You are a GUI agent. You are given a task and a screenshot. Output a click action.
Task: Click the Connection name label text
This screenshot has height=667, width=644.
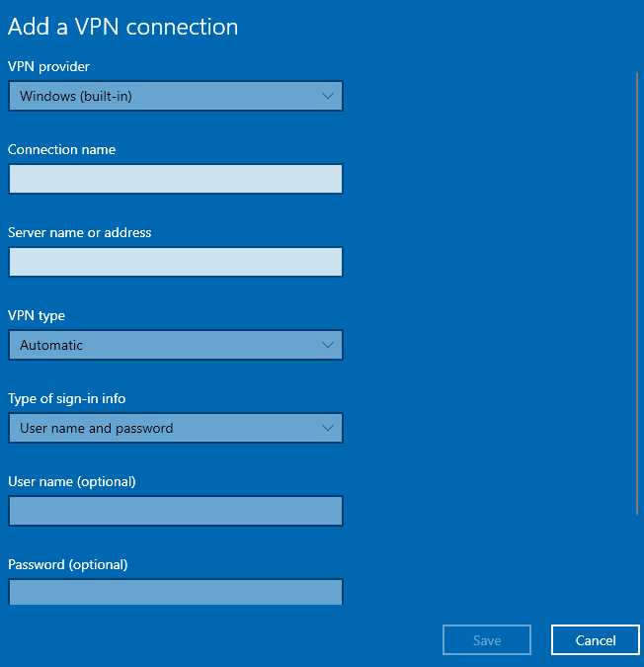(61, 150)
